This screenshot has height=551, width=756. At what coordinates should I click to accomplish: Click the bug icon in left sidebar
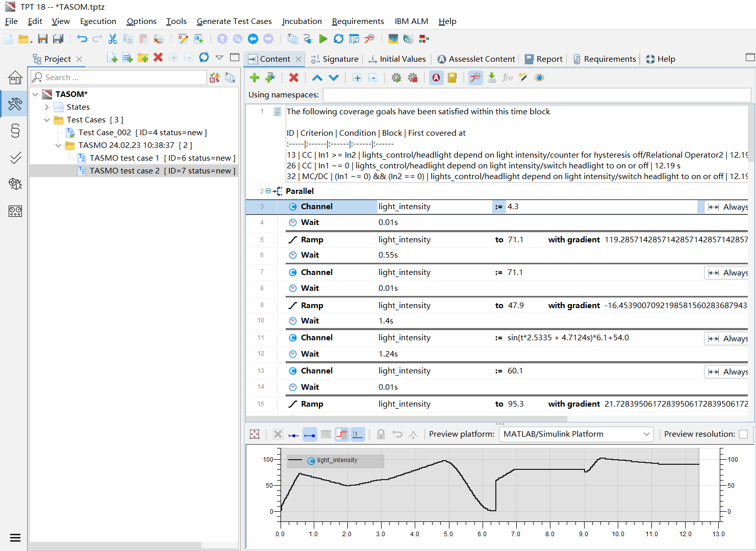point(15,184)
